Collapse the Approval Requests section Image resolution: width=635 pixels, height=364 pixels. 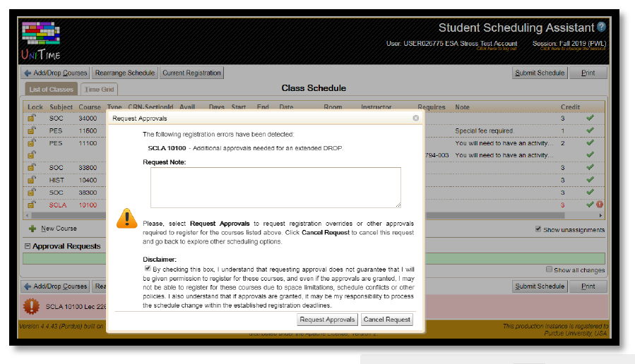[28, 246]
